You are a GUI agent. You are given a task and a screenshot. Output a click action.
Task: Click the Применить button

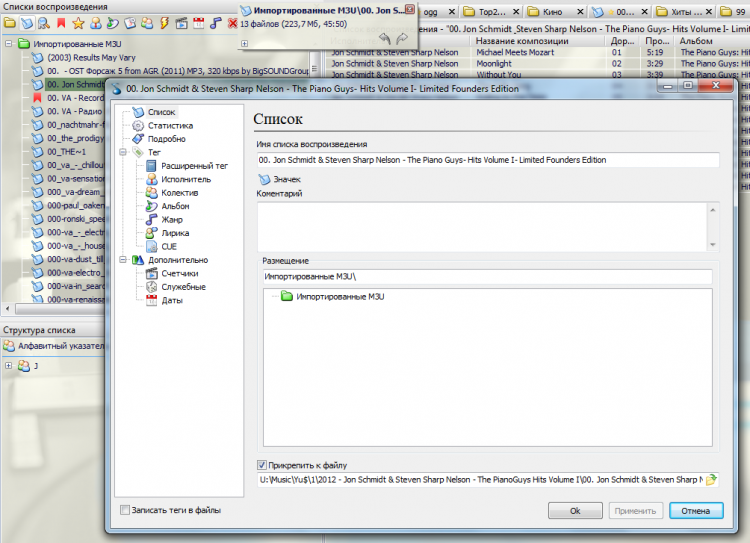[635, 511]
